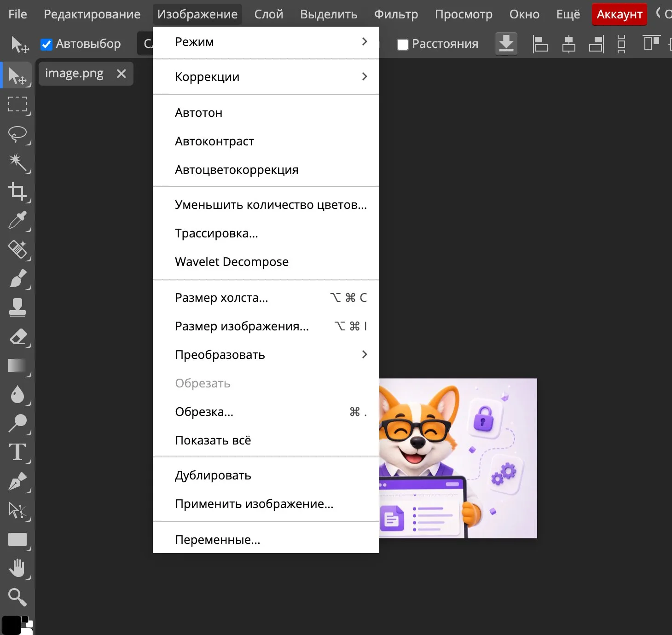Select the Eraser tool
This screenshot has width=672, height=635.
[17, 337]
